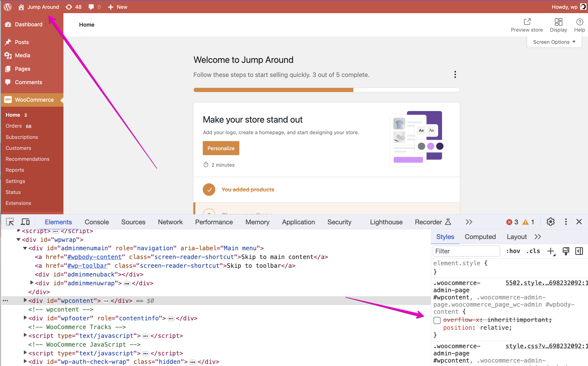Expand hidden DevTools panels with chevron arrows

click(x=469, y=221)
